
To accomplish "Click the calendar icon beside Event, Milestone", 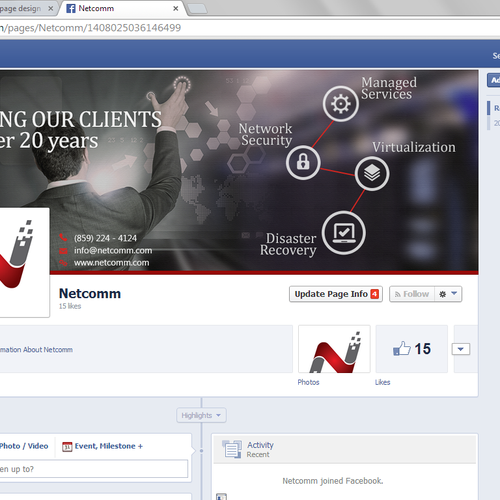I will click(x=67, y=447).
